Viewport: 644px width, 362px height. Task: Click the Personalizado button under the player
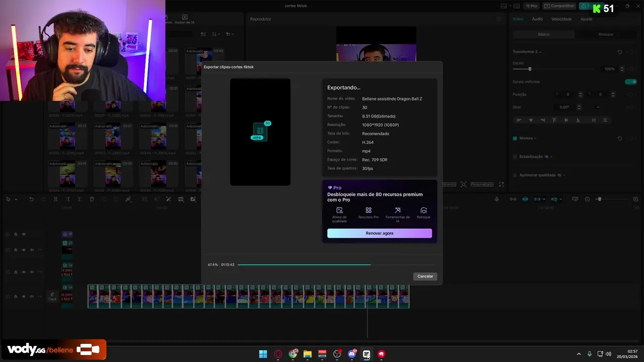[x=482, y=185]
